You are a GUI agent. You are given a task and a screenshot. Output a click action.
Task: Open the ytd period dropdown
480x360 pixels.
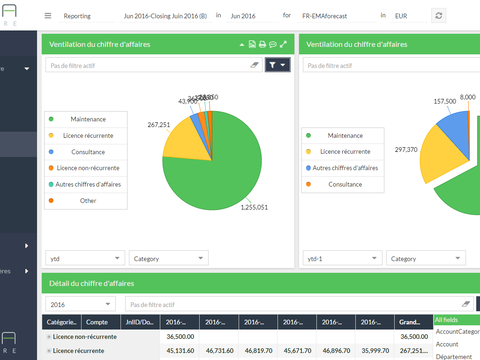tap(85, 258)
